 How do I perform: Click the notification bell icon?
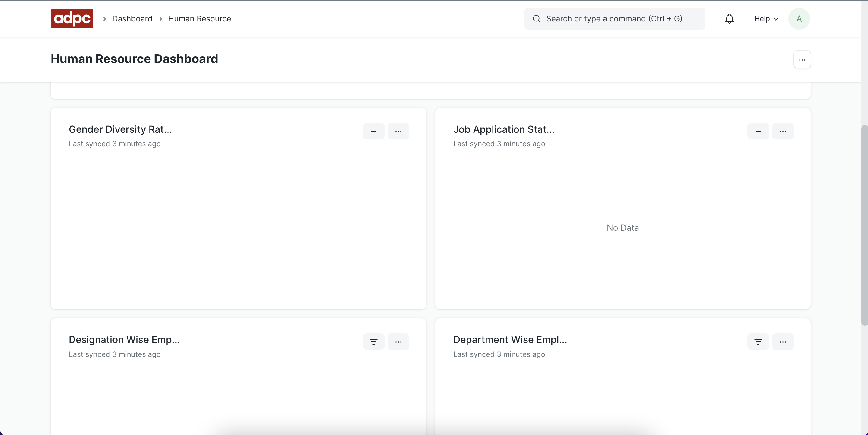729,18
